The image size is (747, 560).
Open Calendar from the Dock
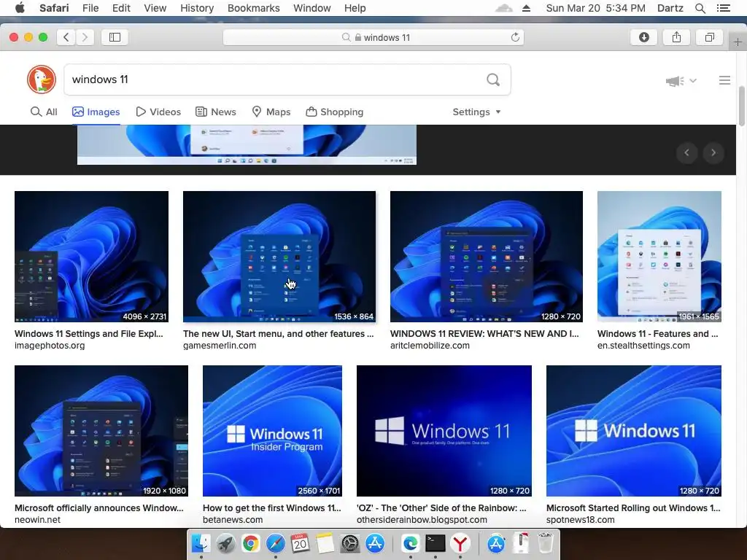300,543
